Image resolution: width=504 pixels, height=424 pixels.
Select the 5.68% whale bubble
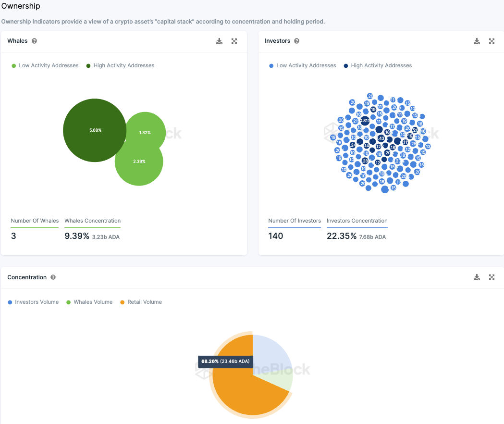click(x=95, y=130)
